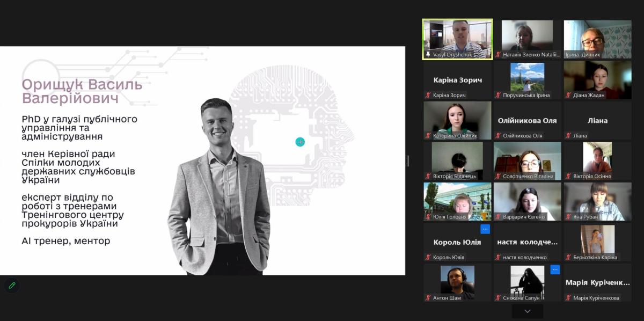
Task: Click muted mic icon of Антон Шам
Action: [428, 298]
